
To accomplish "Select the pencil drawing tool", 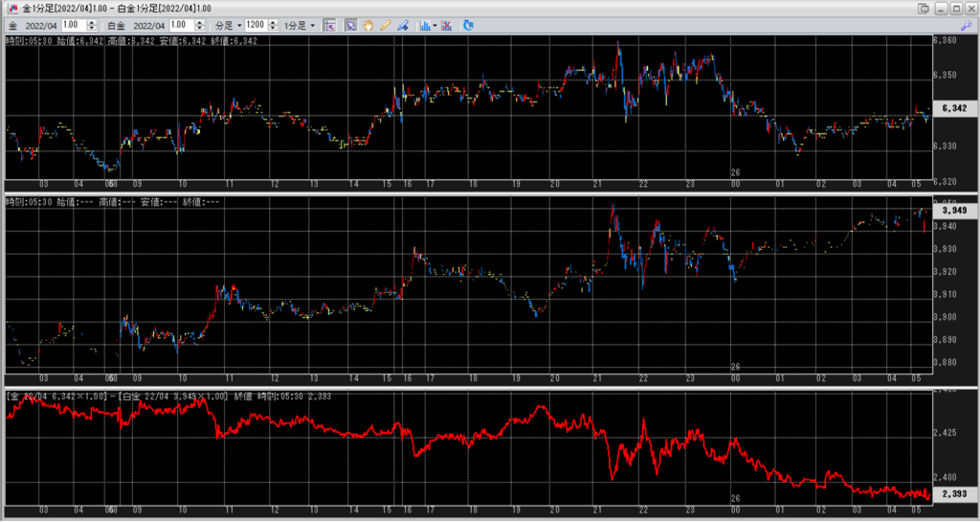I will tap(385, 25).
